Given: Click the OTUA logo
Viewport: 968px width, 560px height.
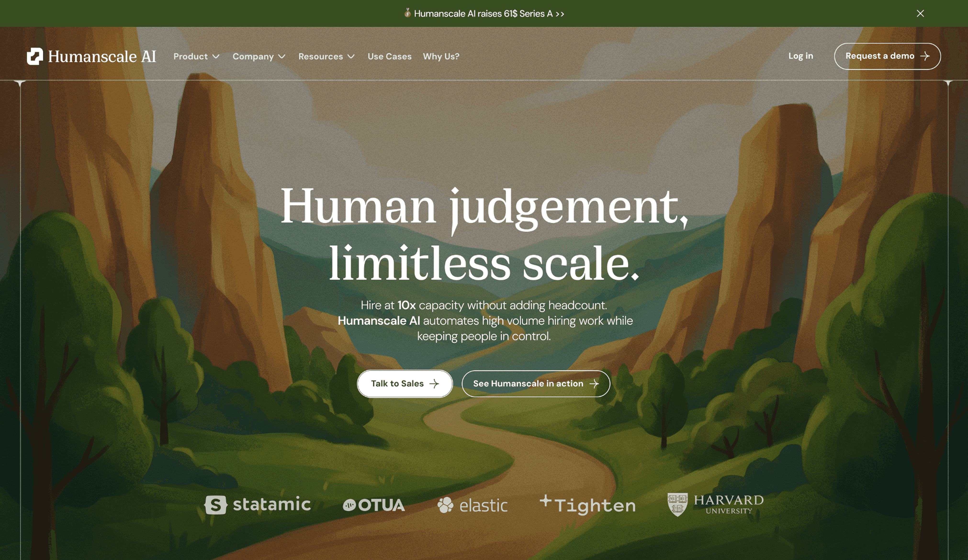Looking at the screenshot, I should [x=373, y=505].
